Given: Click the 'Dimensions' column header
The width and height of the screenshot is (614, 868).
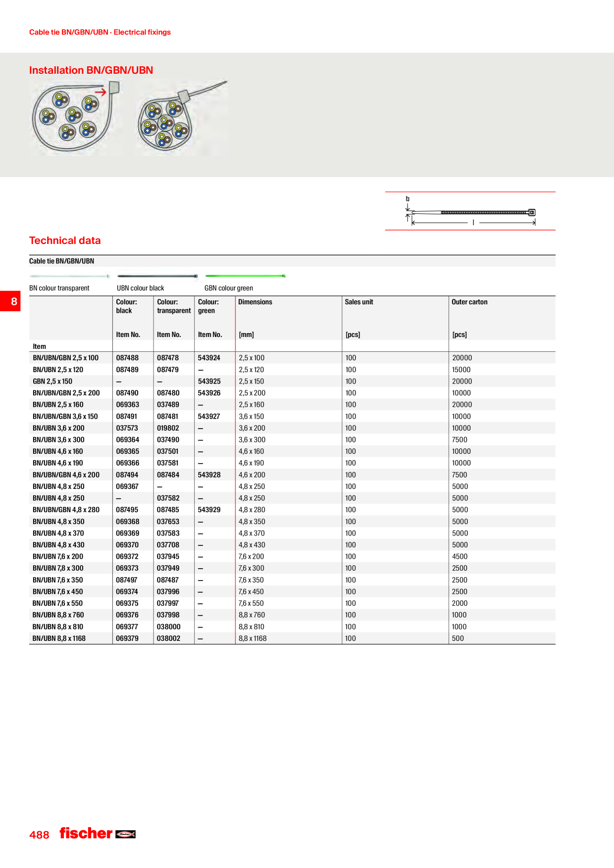Looking at the screenshot, I should tap(255, 302).
